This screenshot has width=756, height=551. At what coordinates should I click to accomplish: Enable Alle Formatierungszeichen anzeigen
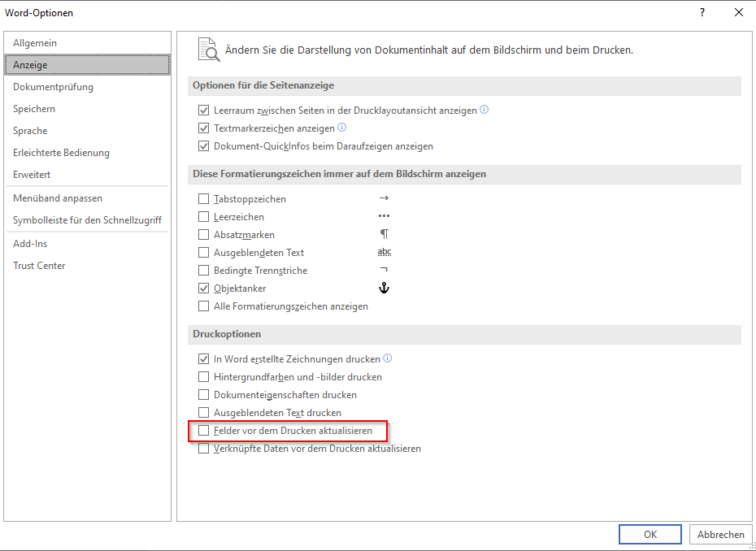pos(203,306)
